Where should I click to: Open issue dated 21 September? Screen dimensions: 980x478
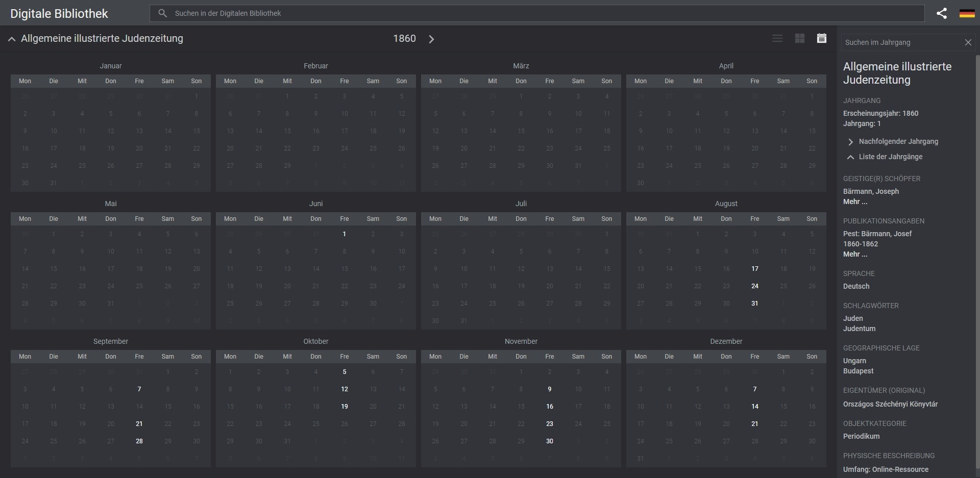tap(139, 424)
